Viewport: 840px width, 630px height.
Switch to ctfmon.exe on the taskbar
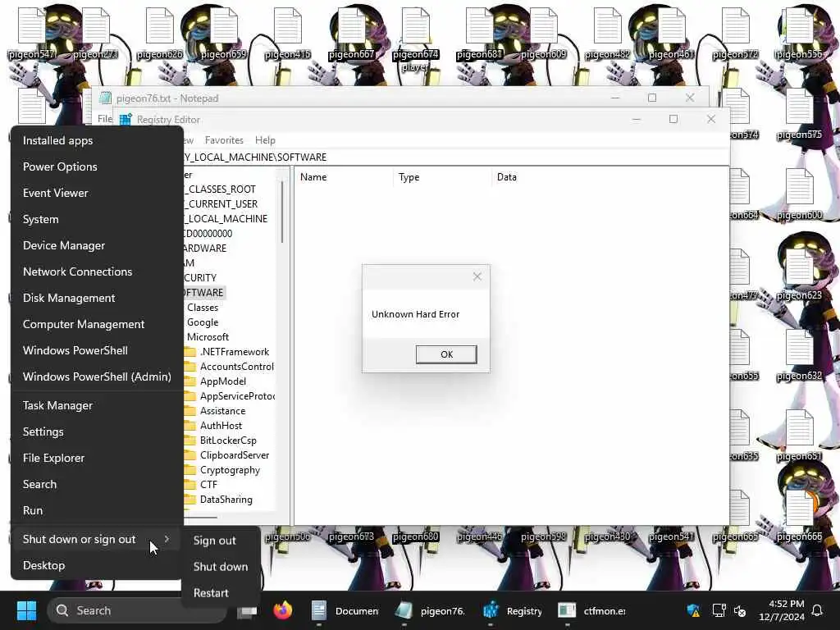(591, 610)
